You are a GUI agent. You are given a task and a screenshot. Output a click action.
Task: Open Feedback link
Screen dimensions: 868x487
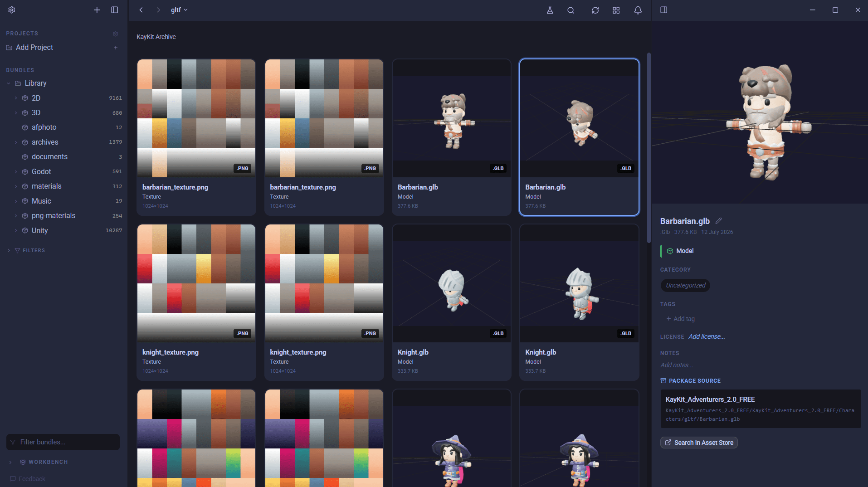(x=28, y=479)
